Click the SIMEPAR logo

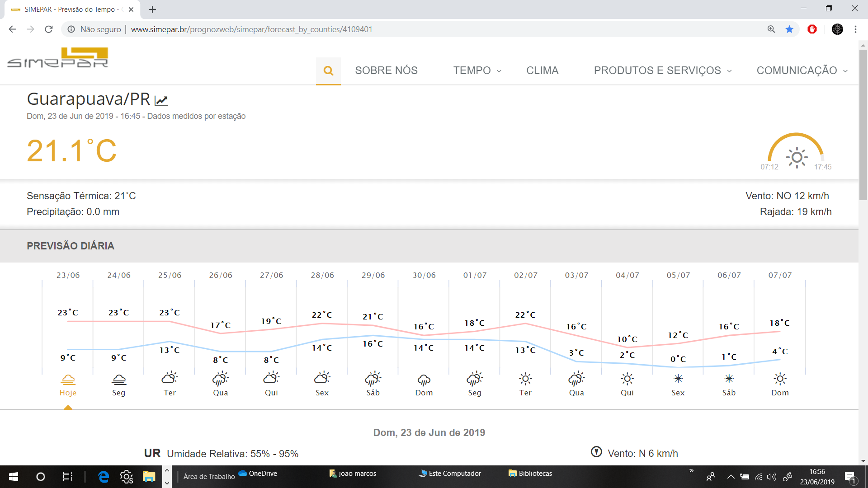click(x=58, y=57)
